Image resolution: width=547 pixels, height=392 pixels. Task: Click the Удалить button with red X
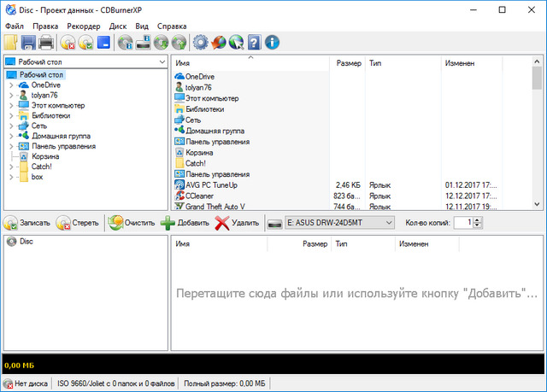click(x=237, y=223)
